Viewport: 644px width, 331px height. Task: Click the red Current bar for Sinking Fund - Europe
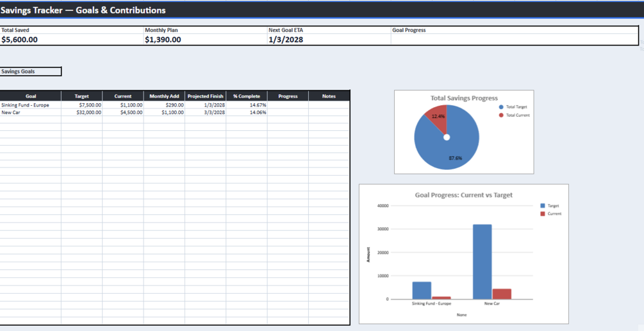click(441, 298)
